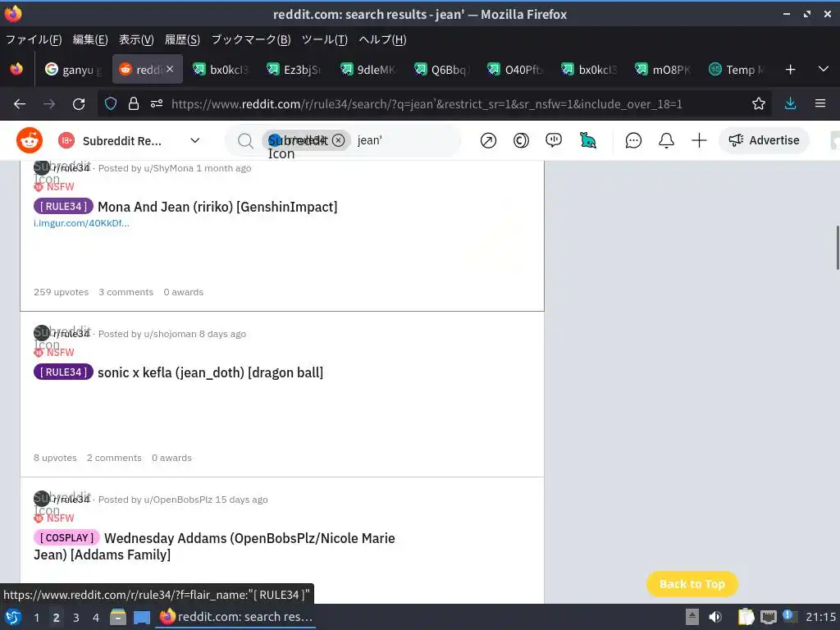Click the clipboard tray icon
Screen dimensions: 840x630
(x=746, y=617)
